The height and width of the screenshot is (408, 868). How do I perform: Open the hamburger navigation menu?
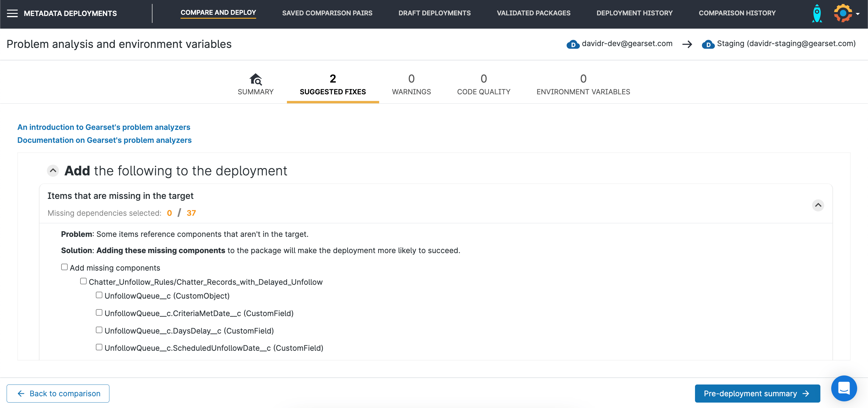pos(12,13)
